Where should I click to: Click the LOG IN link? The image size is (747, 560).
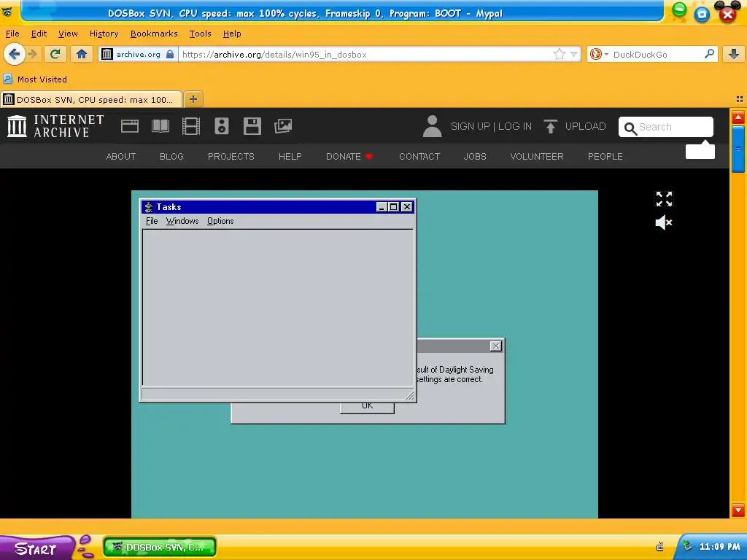click(x=515, y=126)
